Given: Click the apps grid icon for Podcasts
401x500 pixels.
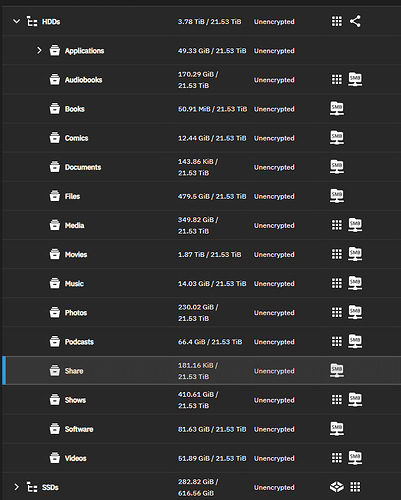Looking at the screenshot, I should pos(337,342).
